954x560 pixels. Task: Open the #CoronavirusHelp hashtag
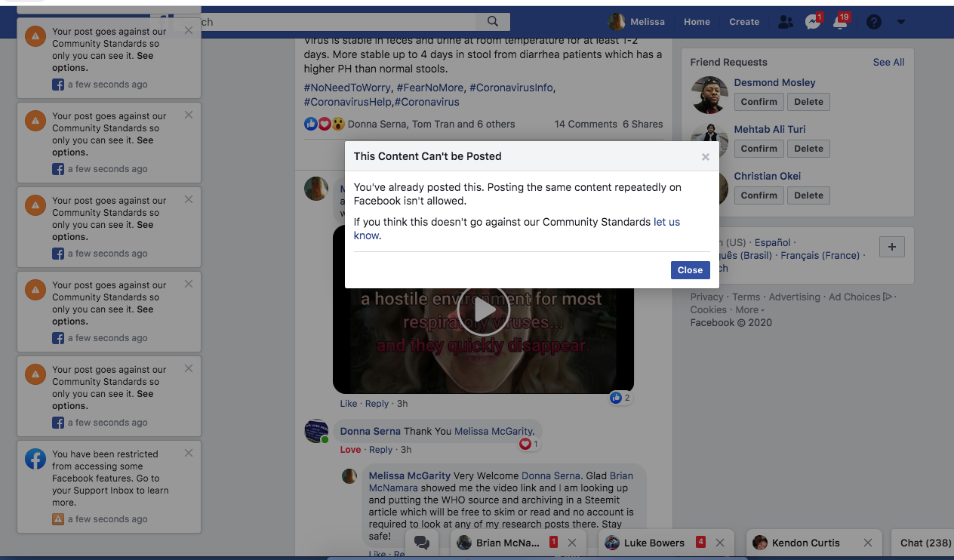click(347, 101)
